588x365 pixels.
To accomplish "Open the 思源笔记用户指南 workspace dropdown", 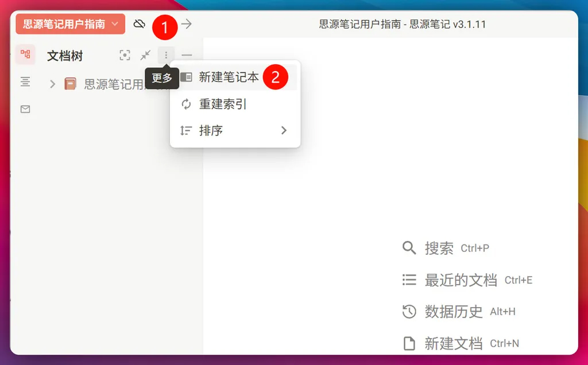I will tap(71, 24).
